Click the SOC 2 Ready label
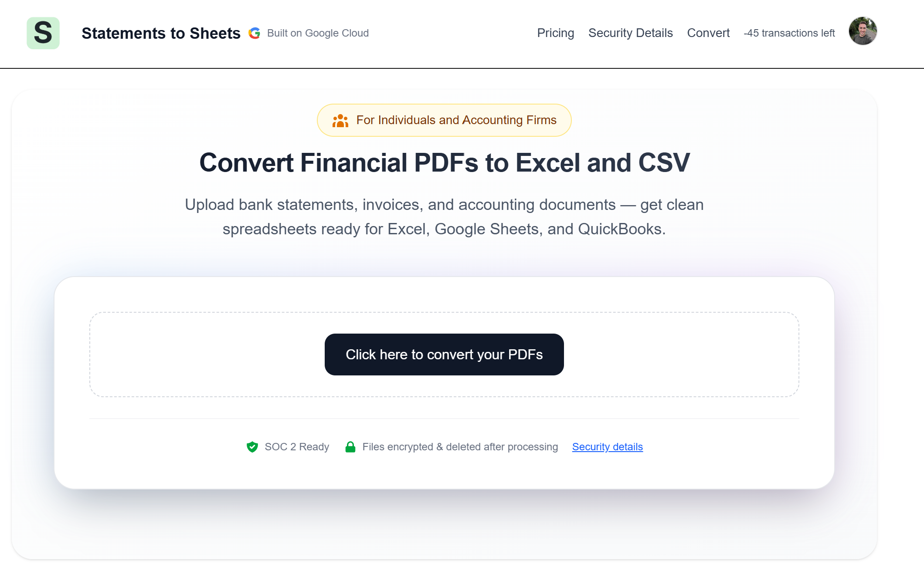Viewport: 924px width, 574px height. pos(297,447)
